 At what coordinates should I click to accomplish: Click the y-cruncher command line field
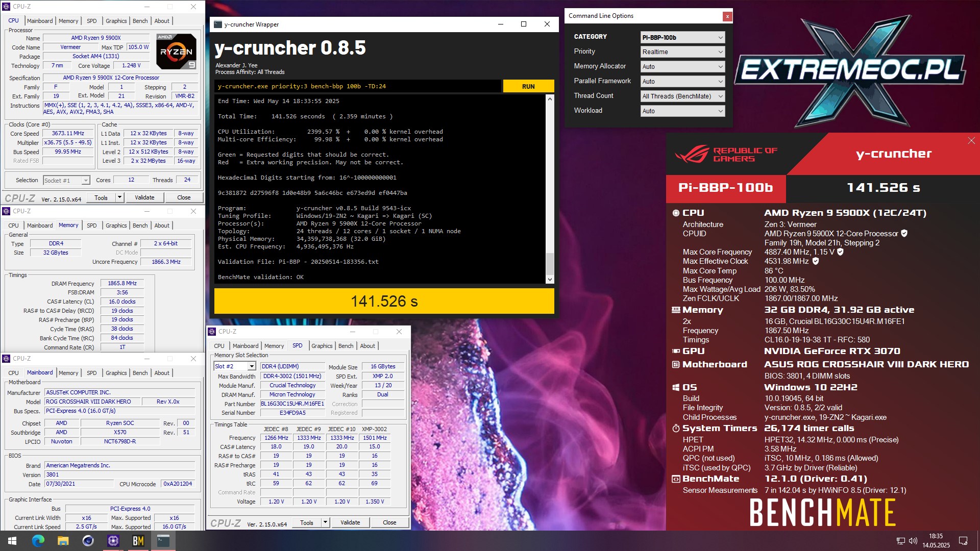[x=357, y=86]
